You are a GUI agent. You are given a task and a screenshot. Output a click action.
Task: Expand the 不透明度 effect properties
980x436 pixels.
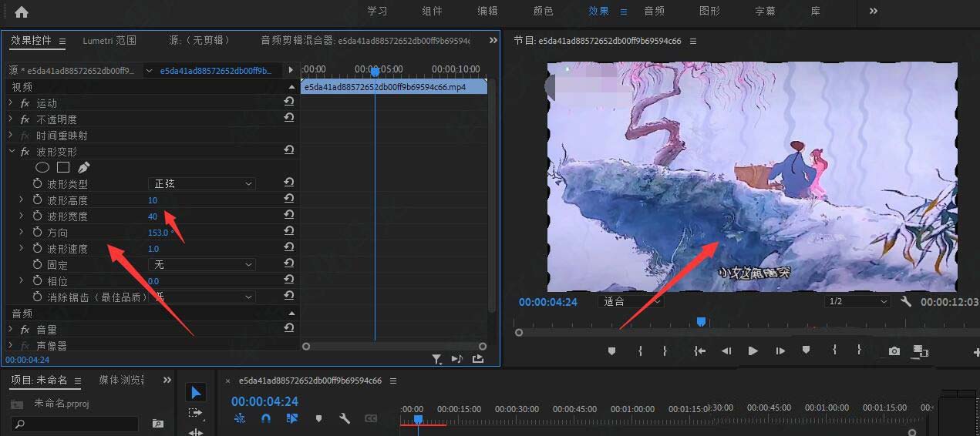[x=11, y=119]
